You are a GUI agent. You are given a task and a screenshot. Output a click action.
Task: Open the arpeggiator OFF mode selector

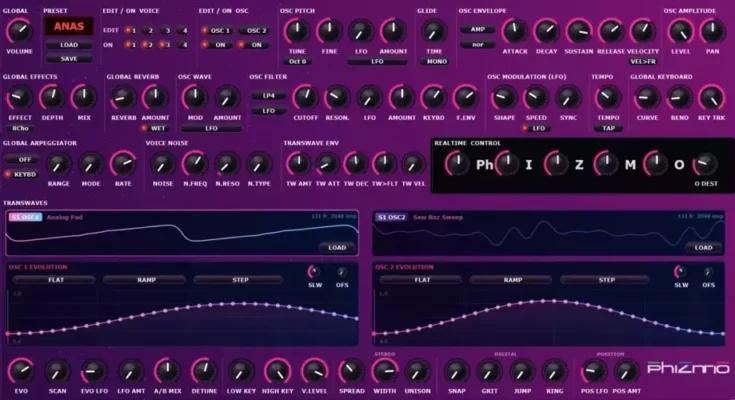22,160
